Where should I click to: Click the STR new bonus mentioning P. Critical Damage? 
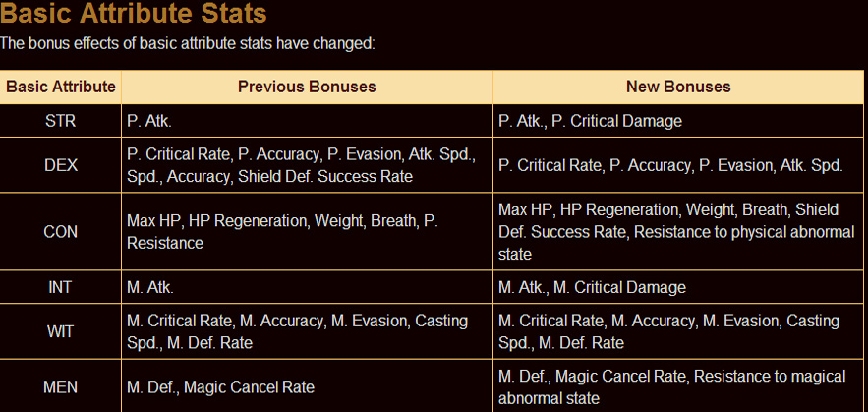(590, 121)
